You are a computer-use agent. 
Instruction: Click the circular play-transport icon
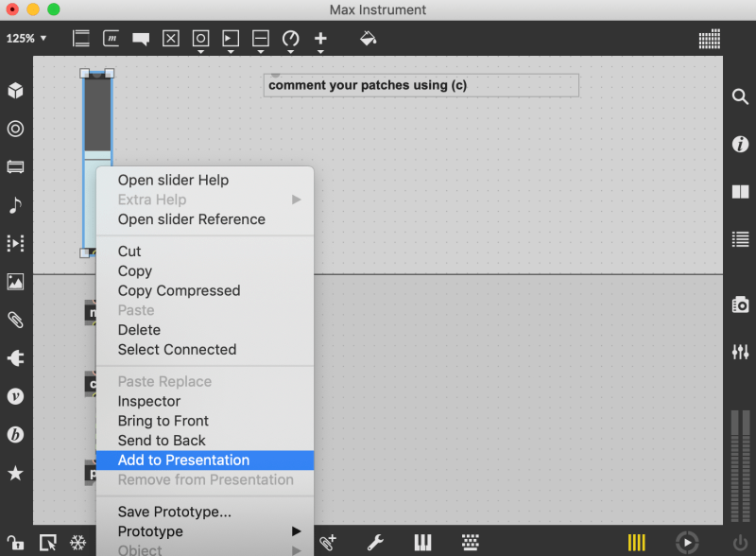[687, 543]
